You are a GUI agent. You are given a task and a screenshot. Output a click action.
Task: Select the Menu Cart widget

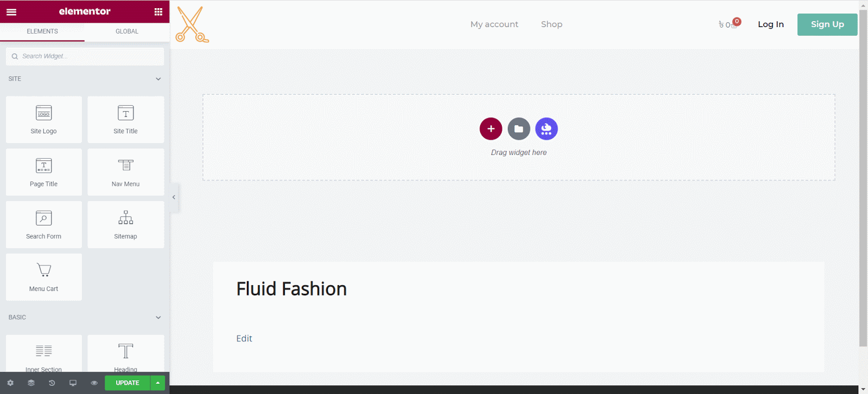[x=44, y=277]
